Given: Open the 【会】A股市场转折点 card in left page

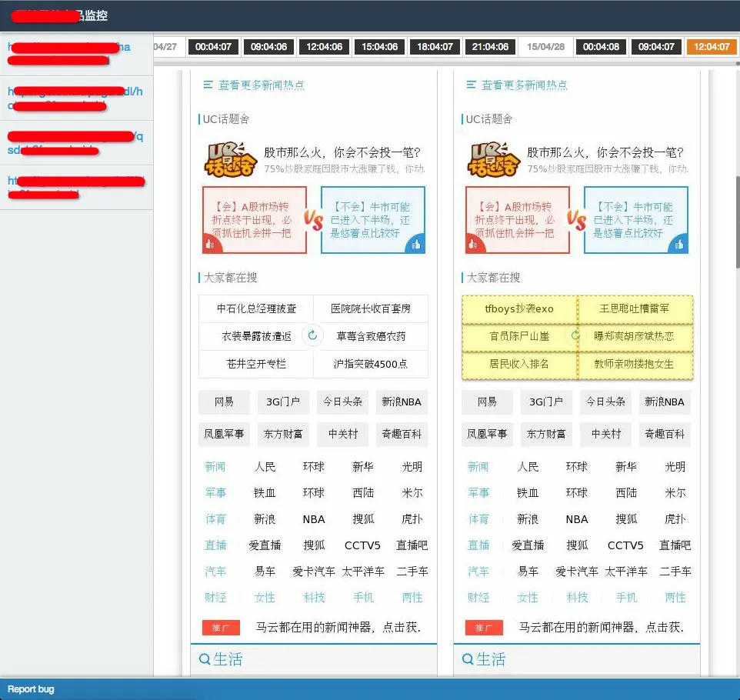Looking at the screenshot, I should click(255, 220).
